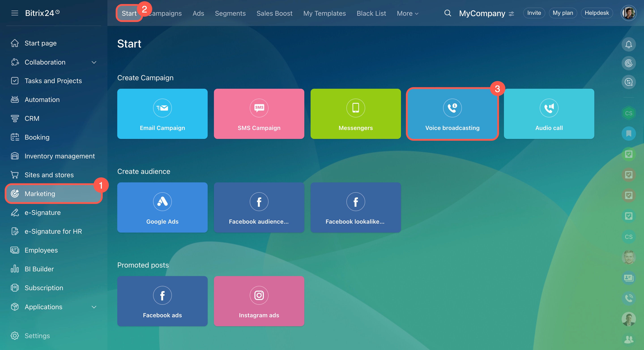Open the CRM sidebar item
Image resolution: width=644 pixels, height=350 pixels.
click(32, 118)
